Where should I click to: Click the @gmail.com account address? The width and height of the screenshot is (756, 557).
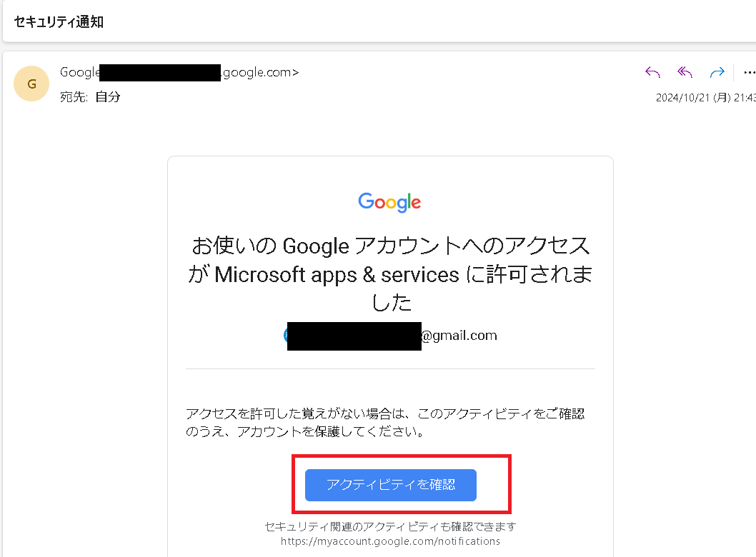[459, 336]
